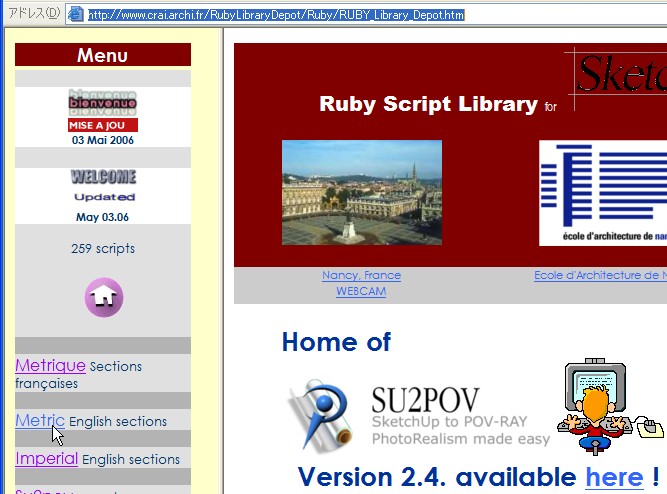The image size is (667, 494).
Task: Click the cartoon person at computer image
Action: tap(610, 406)
